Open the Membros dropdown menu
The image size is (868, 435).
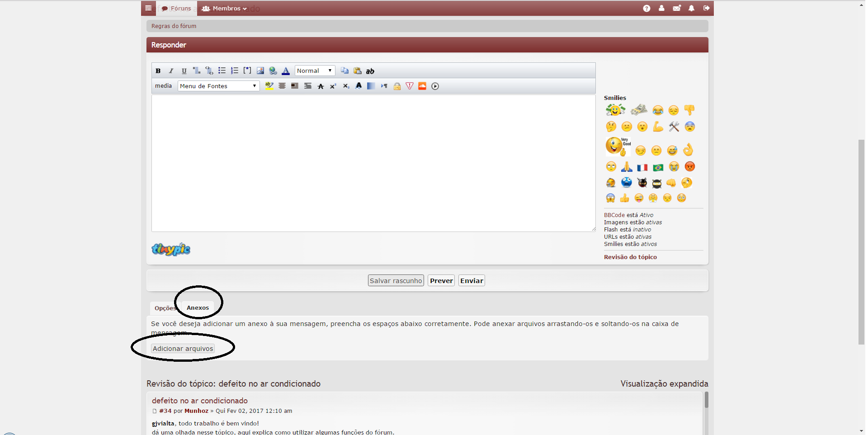(x=225, y=9)
